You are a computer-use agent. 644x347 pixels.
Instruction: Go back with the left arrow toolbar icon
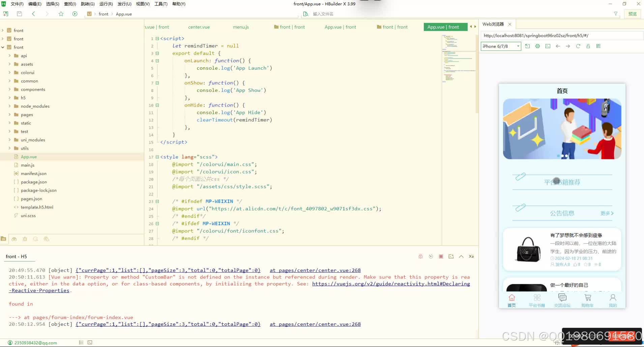tap(33, 14)
